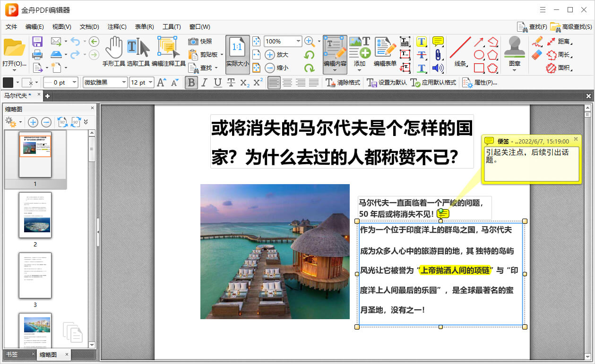Open the 注释(C) menu

[117, 27]
